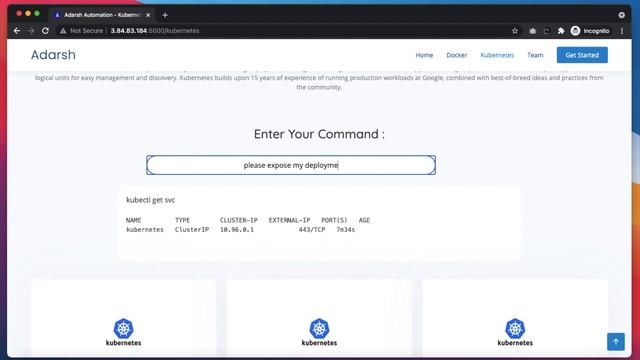Click the 'EXTERNAL-IP' column header
This screenshot has width=640, height=360.
(289, 220)
